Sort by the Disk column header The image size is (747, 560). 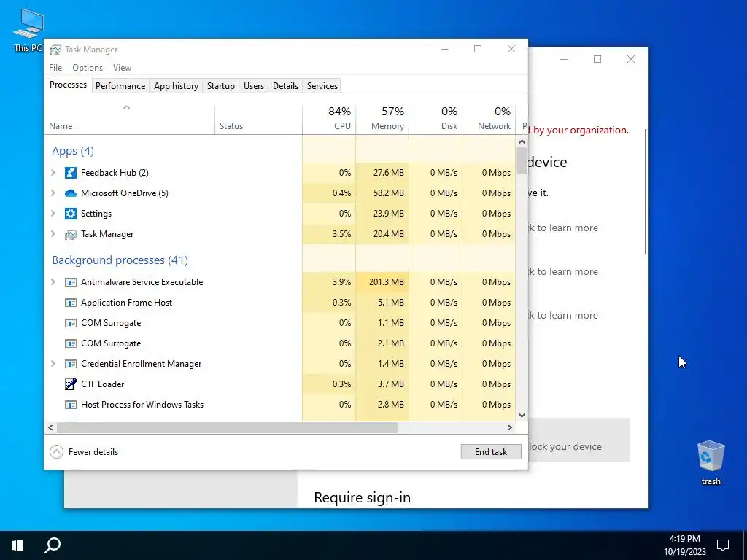point(436,120)
